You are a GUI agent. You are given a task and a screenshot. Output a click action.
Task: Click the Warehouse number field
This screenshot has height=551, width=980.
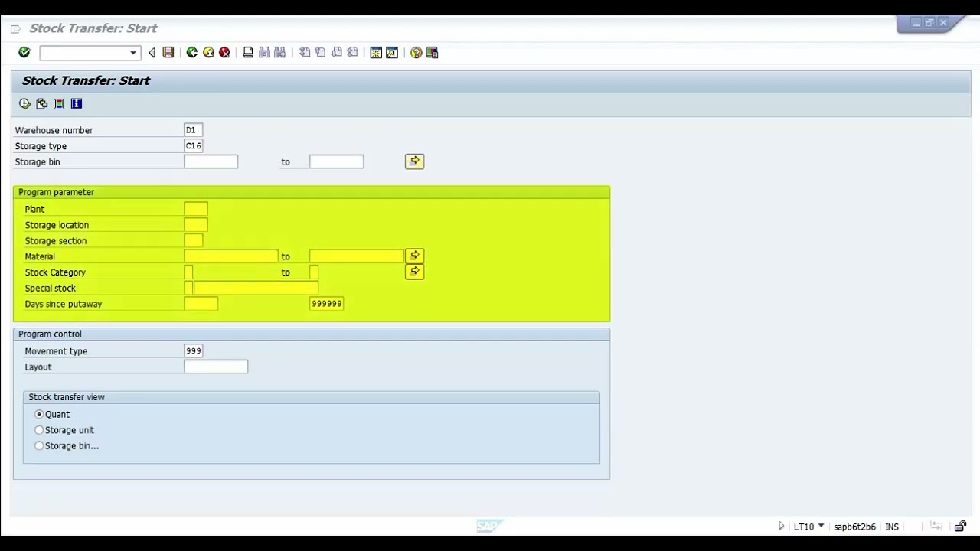(x=193, y=130)
